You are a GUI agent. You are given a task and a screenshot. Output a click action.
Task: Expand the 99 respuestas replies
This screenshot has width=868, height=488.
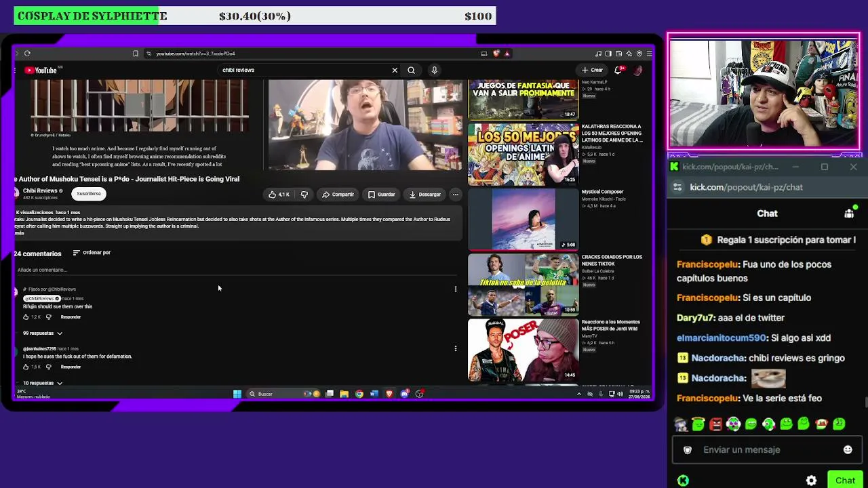[43, 333]
